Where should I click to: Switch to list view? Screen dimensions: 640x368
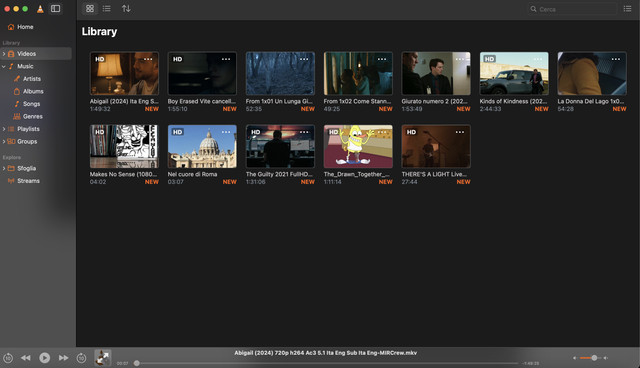pyautogui.click(x=107, y=9)
